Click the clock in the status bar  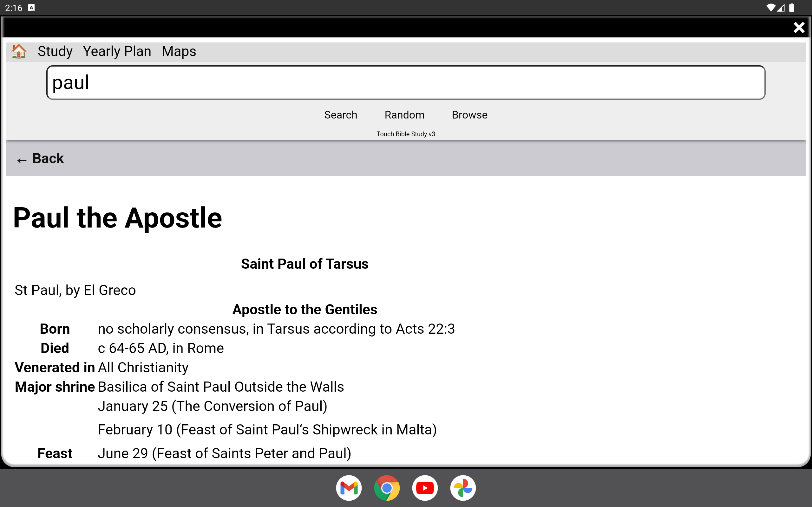click(x=13, y=7)
